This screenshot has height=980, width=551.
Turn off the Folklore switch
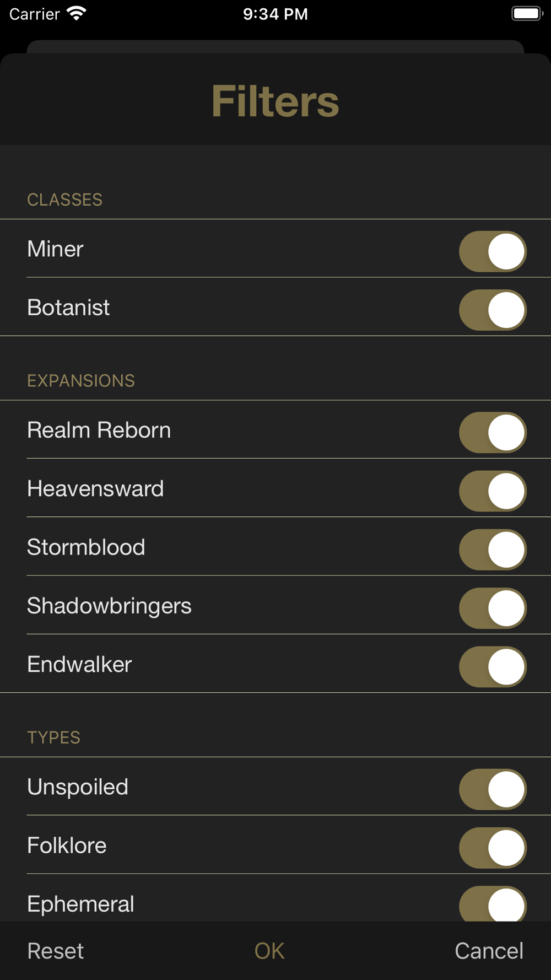coord(493,847)
